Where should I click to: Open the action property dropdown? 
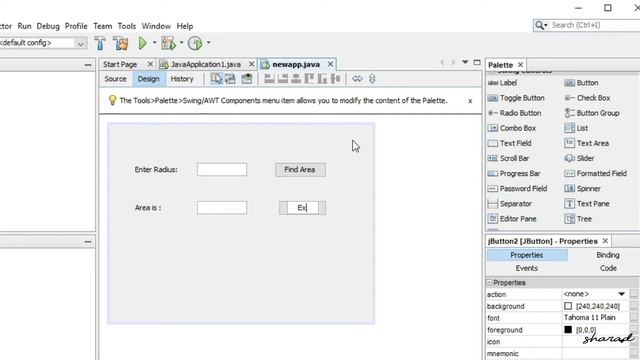(x=621, y=294)
